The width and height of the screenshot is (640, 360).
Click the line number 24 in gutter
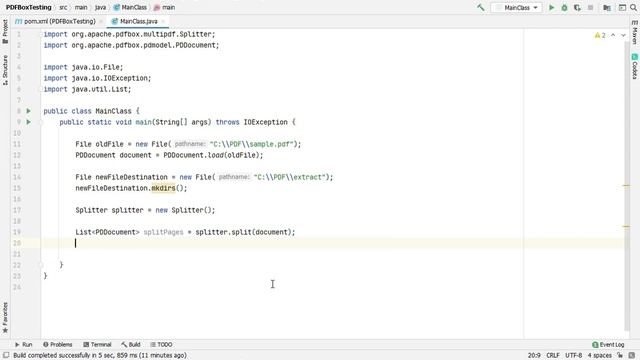tap(17, 287)
